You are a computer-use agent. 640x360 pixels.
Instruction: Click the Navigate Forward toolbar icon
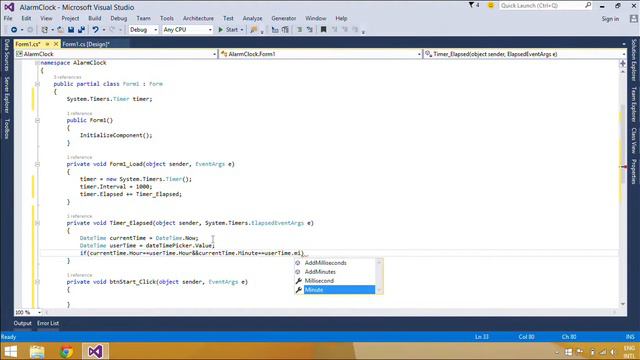point(30,30)
